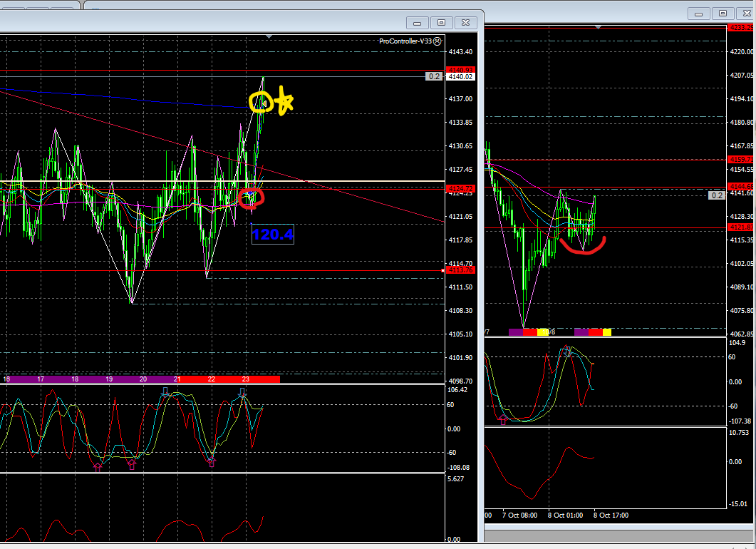Click hour 22 on the red session bar
Viewport: 756px width, 549px height.
point(211,379)
